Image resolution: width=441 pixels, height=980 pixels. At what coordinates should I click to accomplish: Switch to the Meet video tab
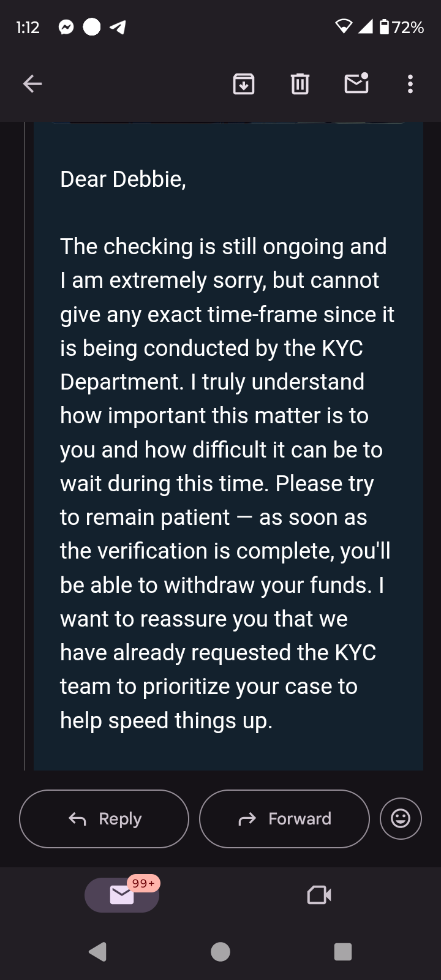[319, 895]
